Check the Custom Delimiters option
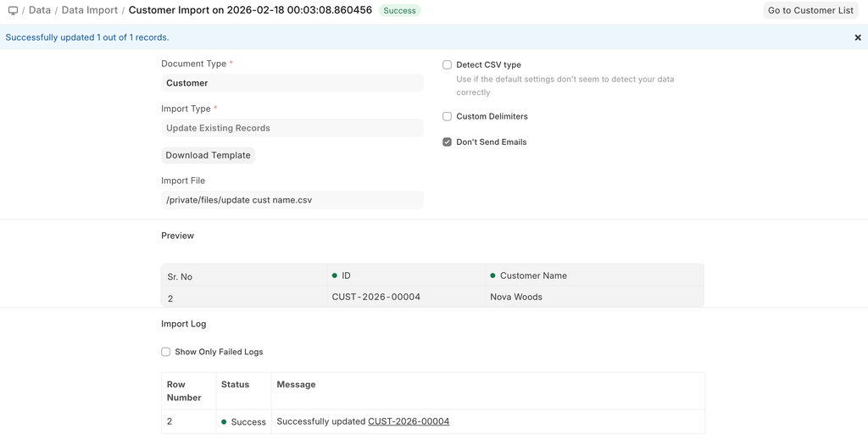The width and height of the screenshot is (868, 445). 447,117
